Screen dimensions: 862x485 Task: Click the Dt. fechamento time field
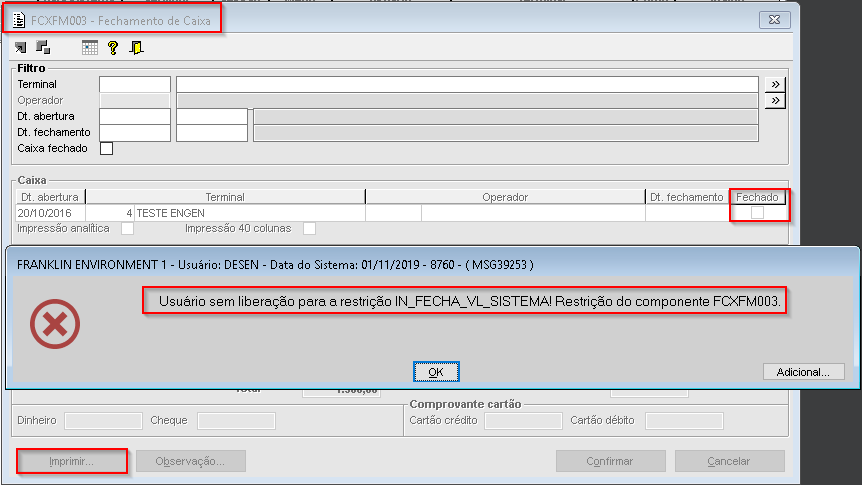(x=212, y=133)
